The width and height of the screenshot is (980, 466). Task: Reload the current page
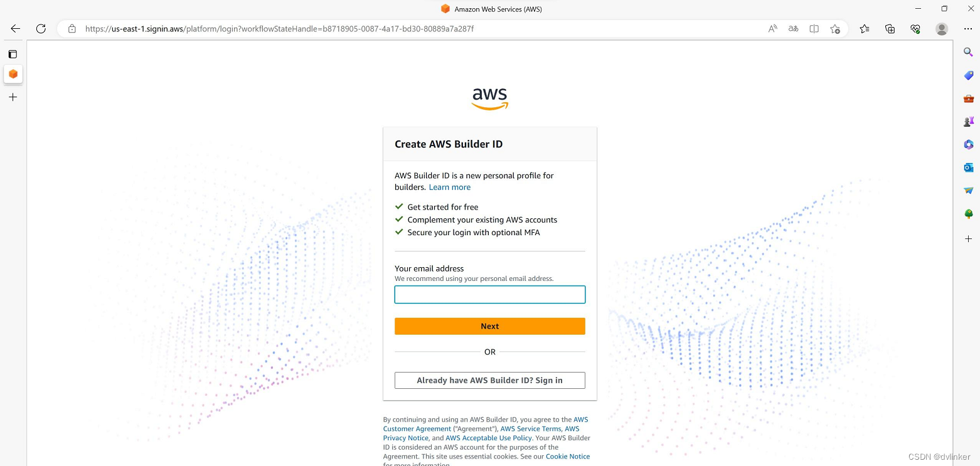click(x=41, y=29)
